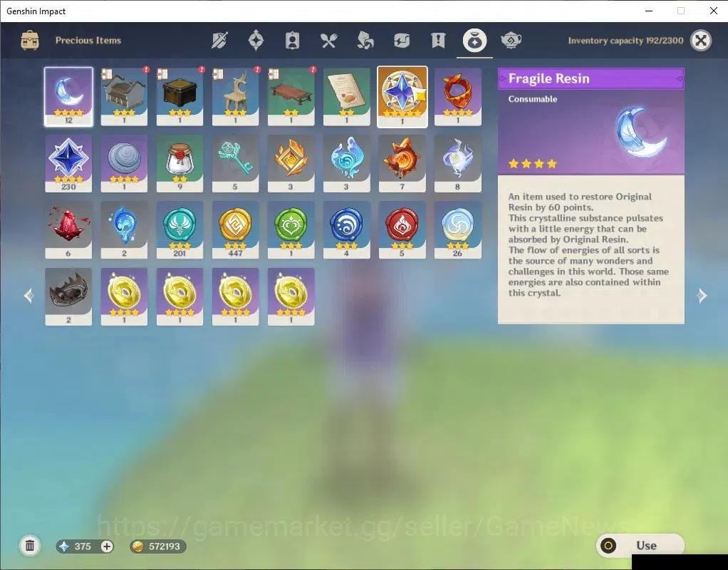Minimize the Genshin Impact window
The width and height of the screenshot is (728, 570).
649,11
